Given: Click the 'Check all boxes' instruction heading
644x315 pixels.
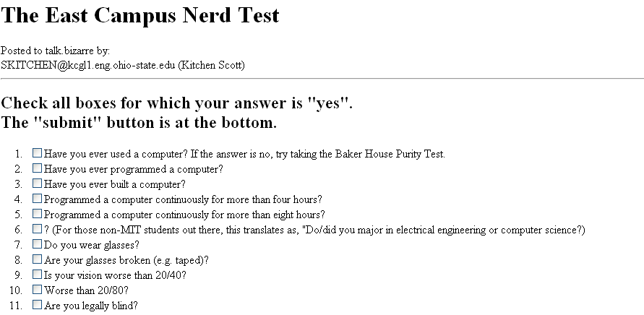Looking at the screenshot, I should pos(177,102).
